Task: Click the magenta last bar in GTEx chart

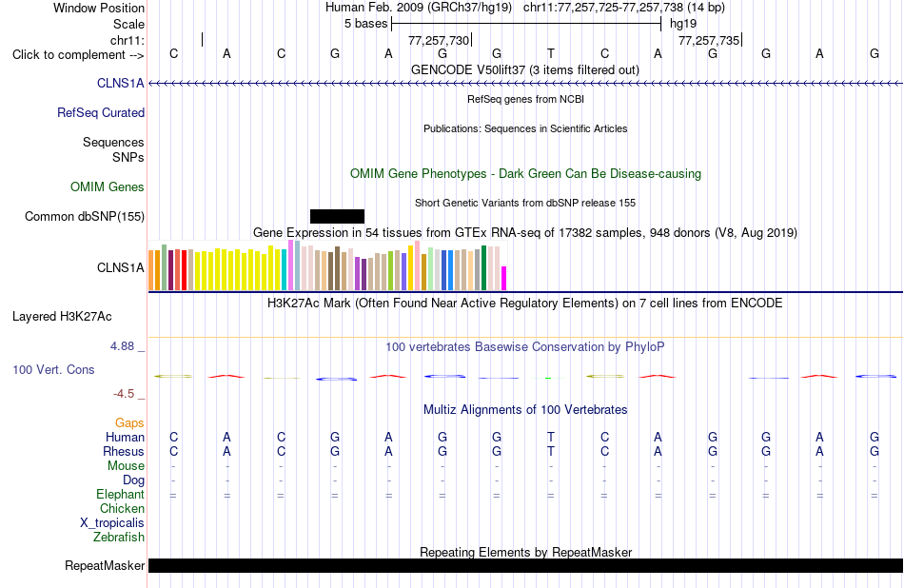Action: [x=504, y=278]
